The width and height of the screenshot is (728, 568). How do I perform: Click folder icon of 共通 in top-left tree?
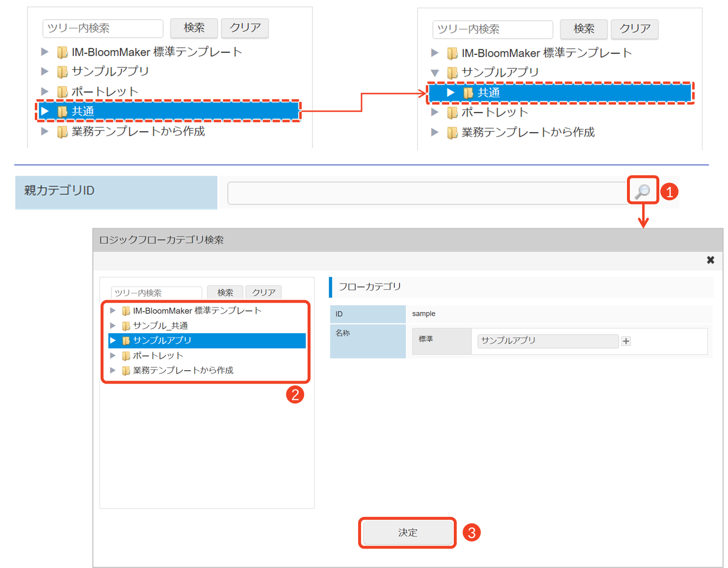[x=62, y=111]
